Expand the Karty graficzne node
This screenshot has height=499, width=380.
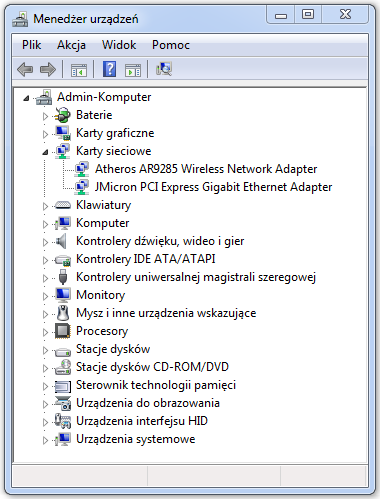(x=45, y=134)
